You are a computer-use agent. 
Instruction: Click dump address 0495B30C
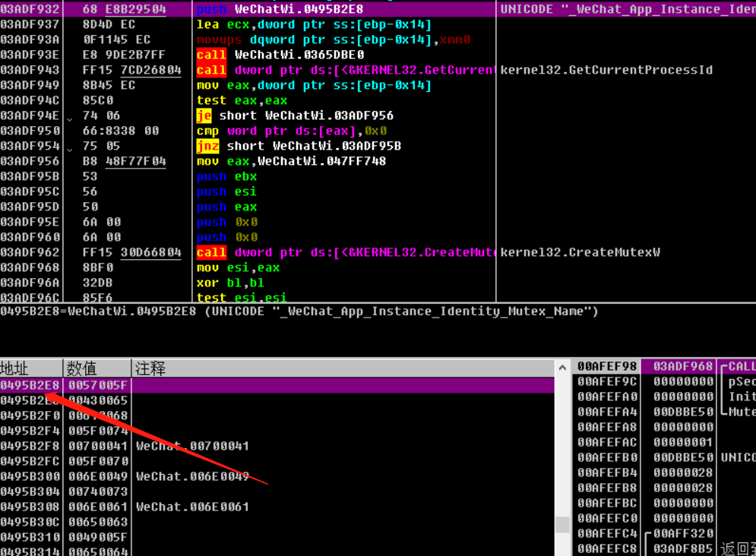tap(30, 523)
